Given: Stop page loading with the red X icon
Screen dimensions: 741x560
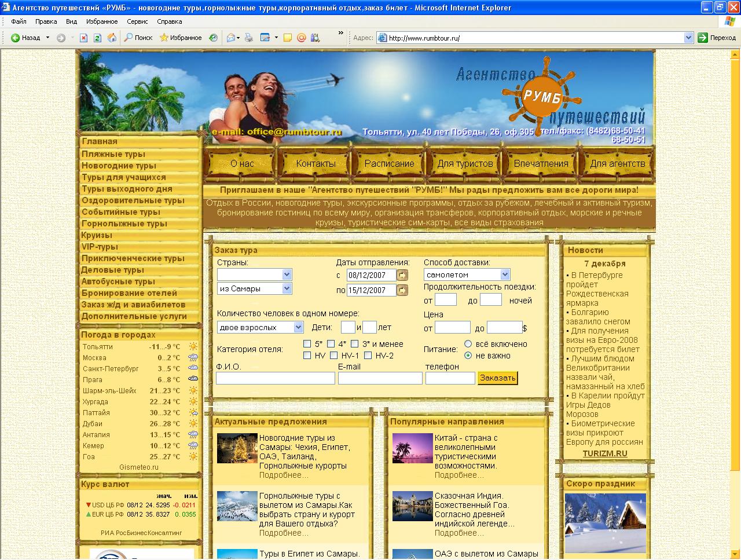Looking at the screenshot, I should point(83,38).
